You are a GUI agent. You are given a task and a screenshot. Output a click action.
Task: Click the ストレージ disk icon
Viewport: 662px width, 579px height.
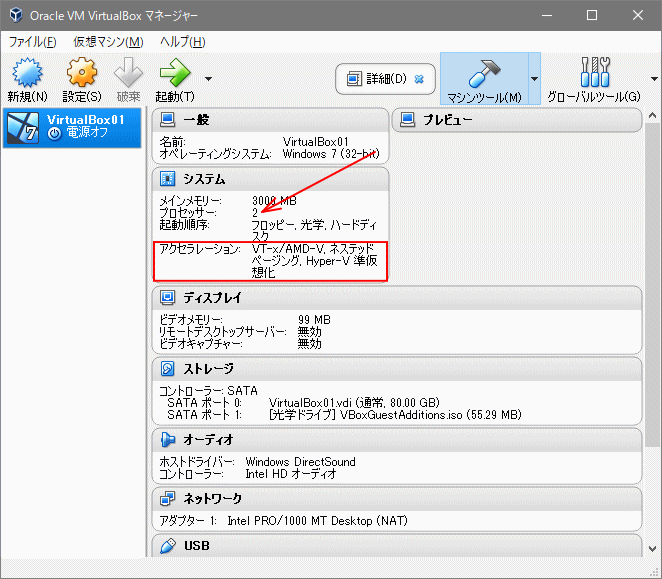point(168,369)
